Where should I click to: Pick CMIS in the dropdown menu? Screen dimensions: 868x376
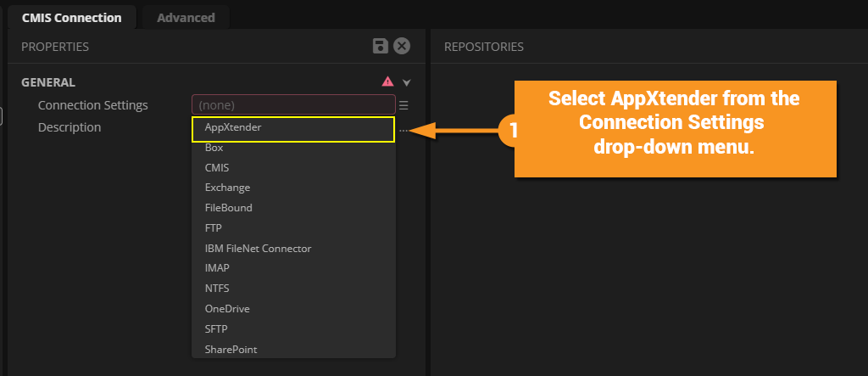pos(217,167)
